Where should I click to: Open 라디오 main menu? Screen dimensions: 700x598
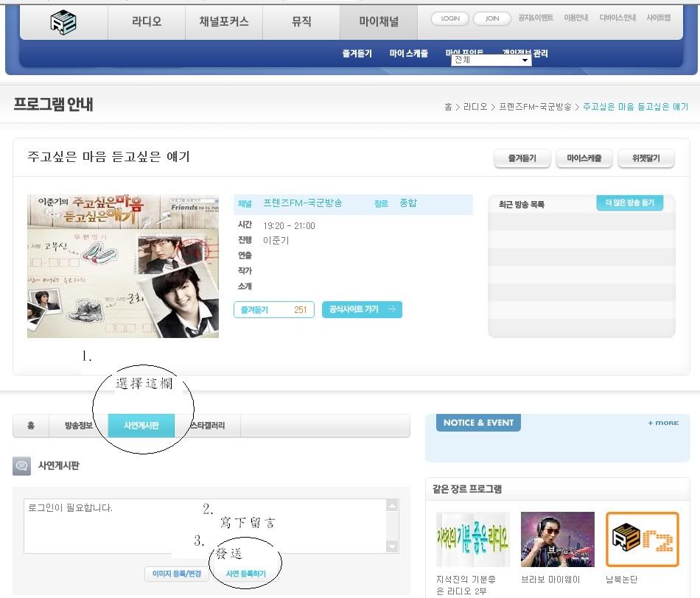pos(147,22)
